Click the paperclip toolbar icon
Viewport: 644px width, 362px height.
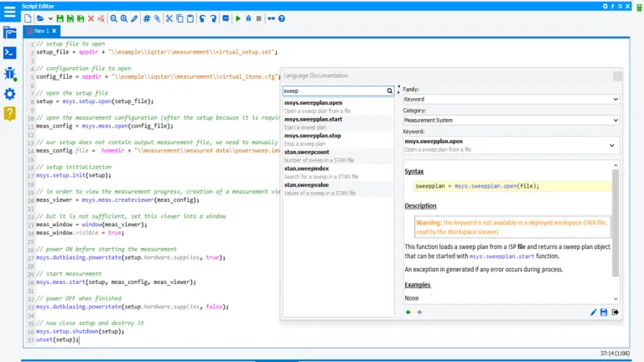click(x=157, y=18)
